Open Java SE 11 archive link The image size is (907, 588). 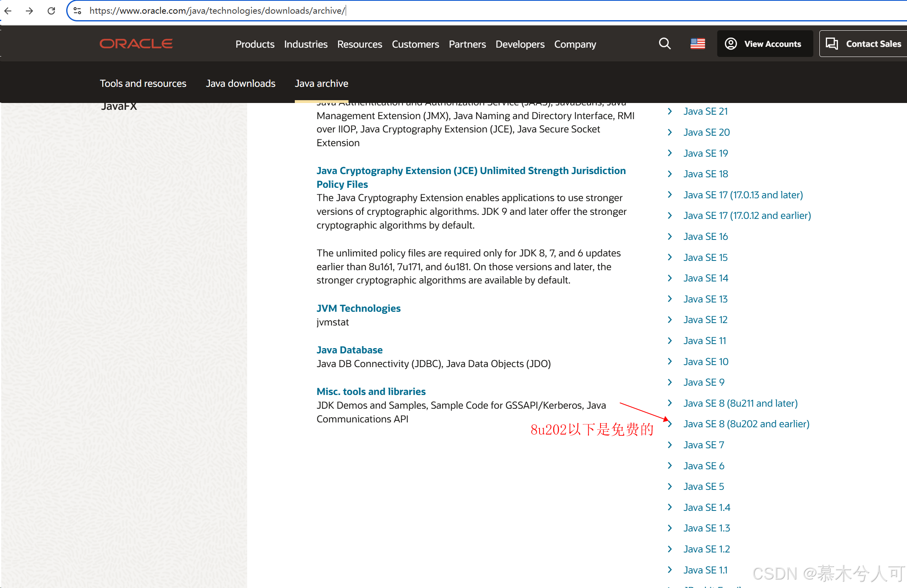point(705,340)
